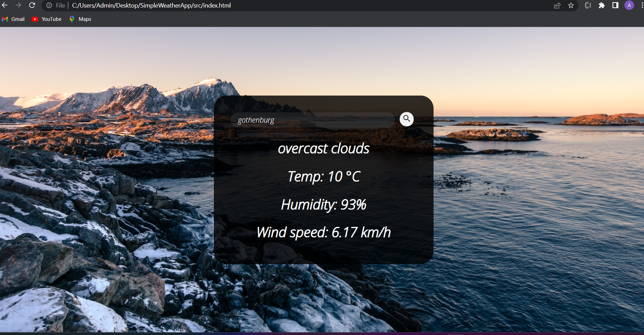Click the magnifier search button in weather card

point(407,119)
